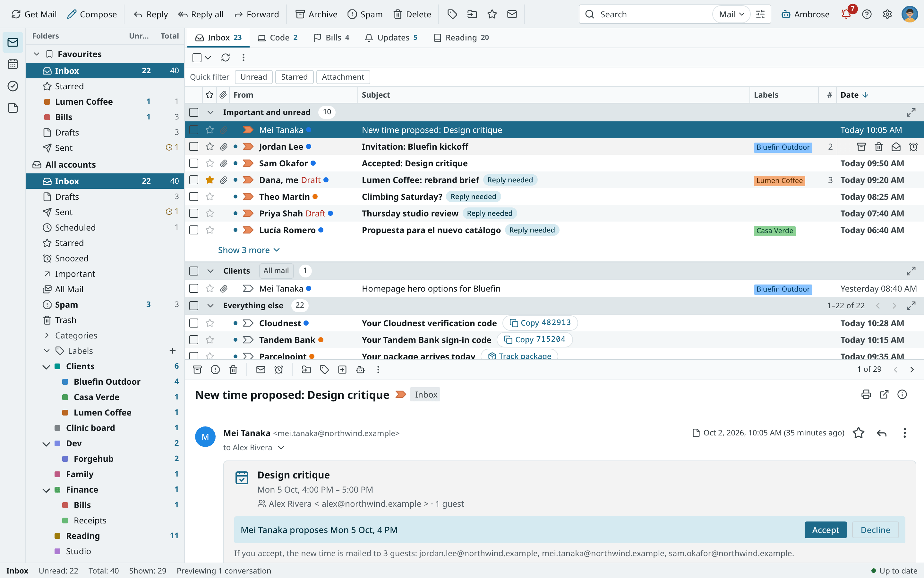Screen dimensions: 924x578
Task: Click the search filter options sliders icon
Action: [x=761, y=14]
